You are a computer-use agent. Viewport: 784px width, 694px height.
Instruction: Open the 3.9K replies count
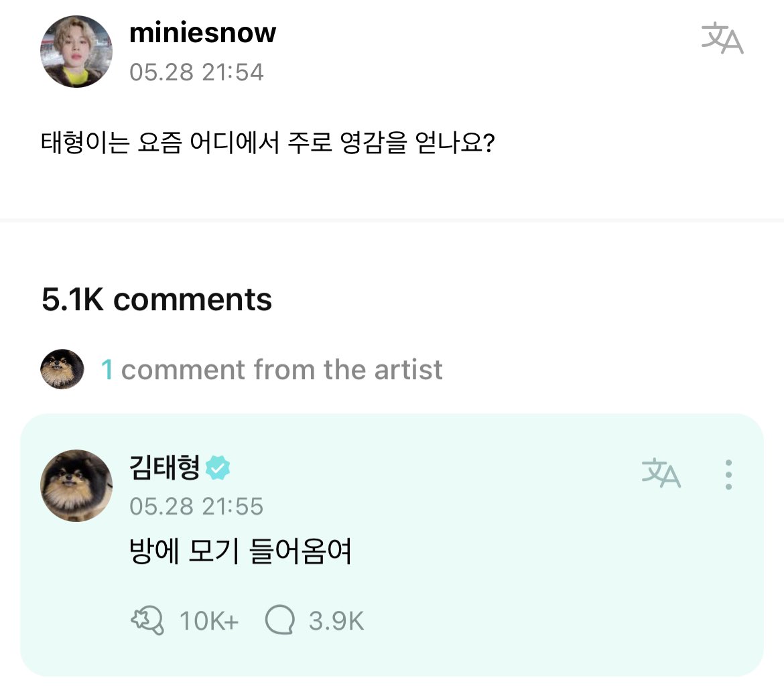tap(336, 622)
